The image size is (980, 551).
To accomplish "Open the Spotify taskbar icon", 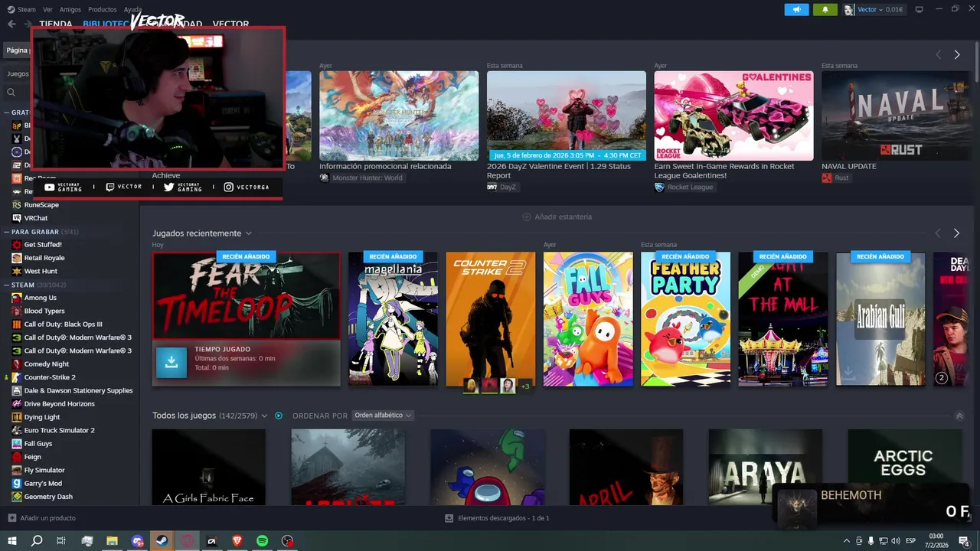I will [262, 541].
